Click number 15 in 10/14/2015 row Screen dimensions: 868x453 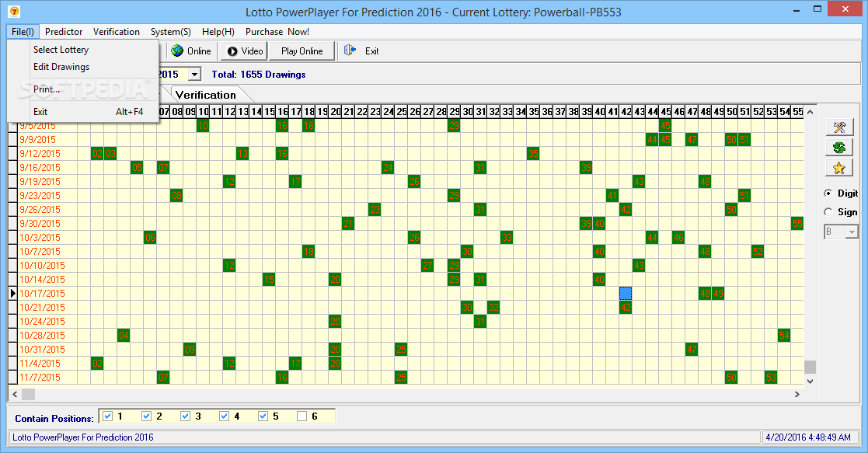point(269,279)
